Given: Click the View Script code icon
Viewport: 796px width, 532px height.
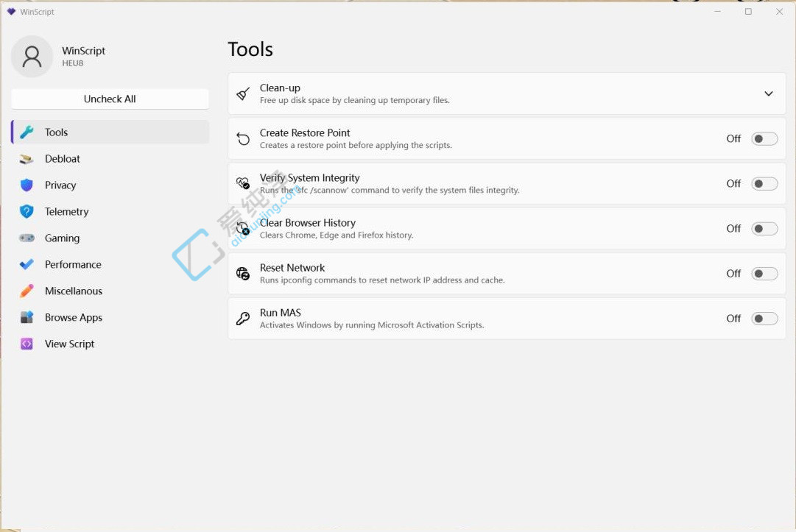Looking at the screenshot, I should click(27, 344).
